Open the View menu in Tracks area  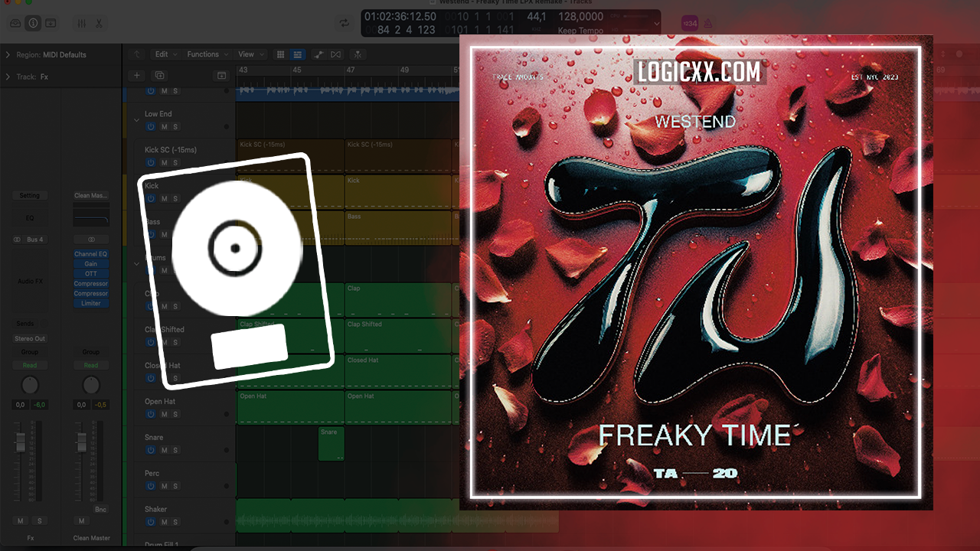(250, 54)
